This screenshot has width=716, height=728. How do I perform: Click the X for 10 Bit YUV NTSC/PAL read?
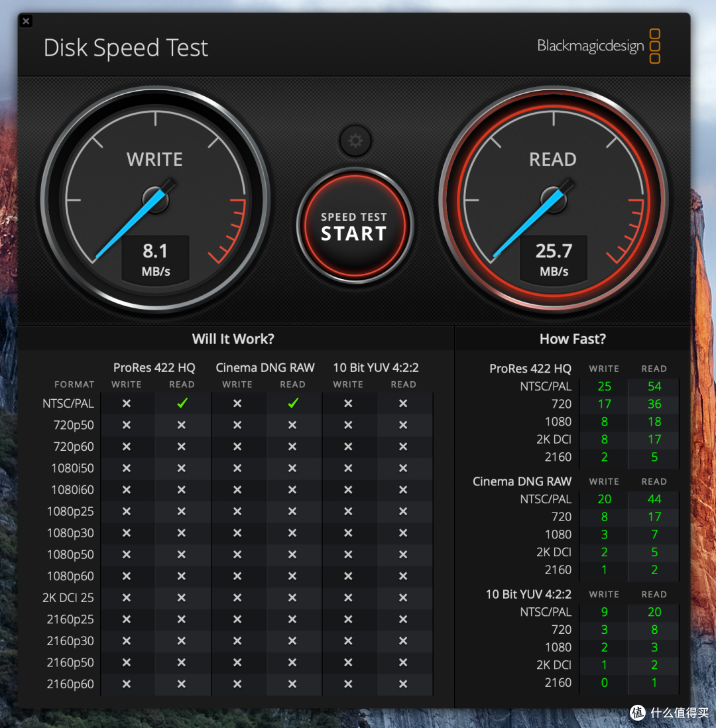pyautogui.click(x=403, y=404)
